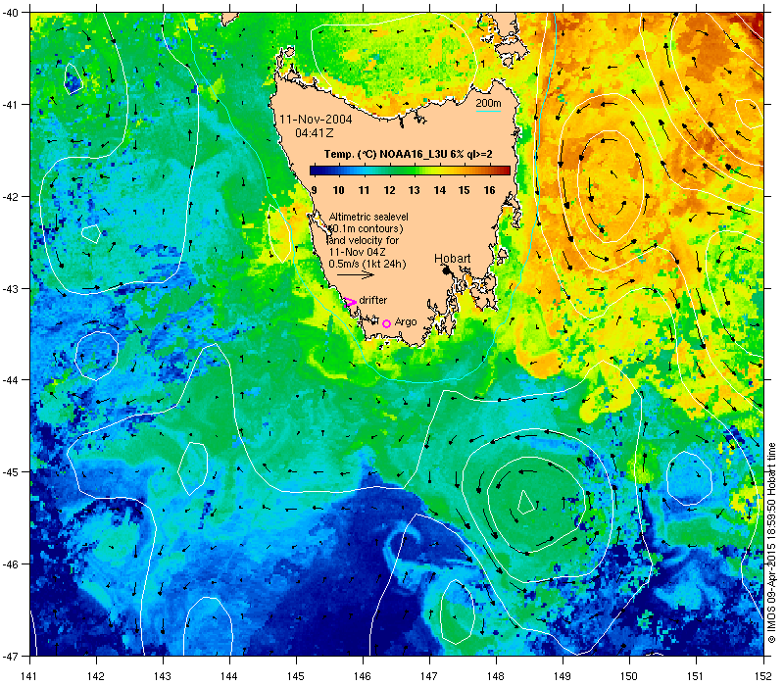Click the small triangular contour in the southern eddy
784x686 pixels.
[526, 503]
